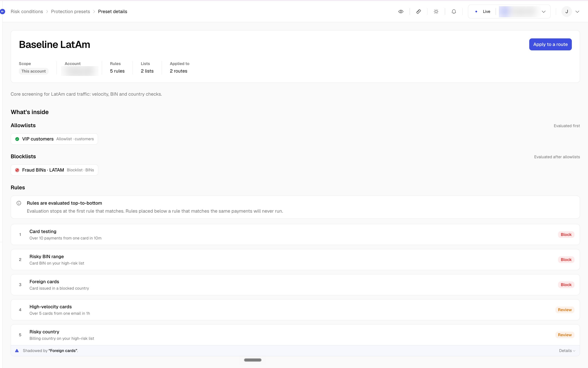Open the VIP customers allowlist chip

[x=54, y=139]
